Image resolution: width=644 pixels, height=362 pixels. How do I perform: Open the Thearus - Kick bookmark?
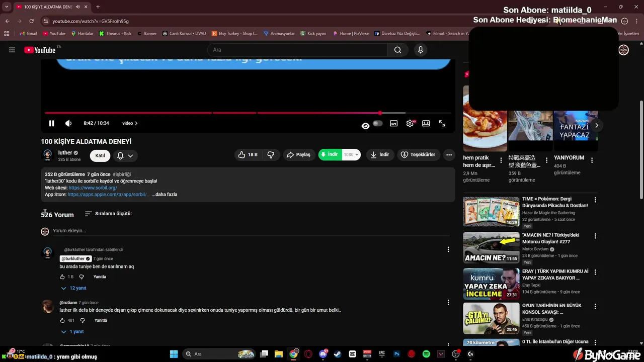point(115,34)
